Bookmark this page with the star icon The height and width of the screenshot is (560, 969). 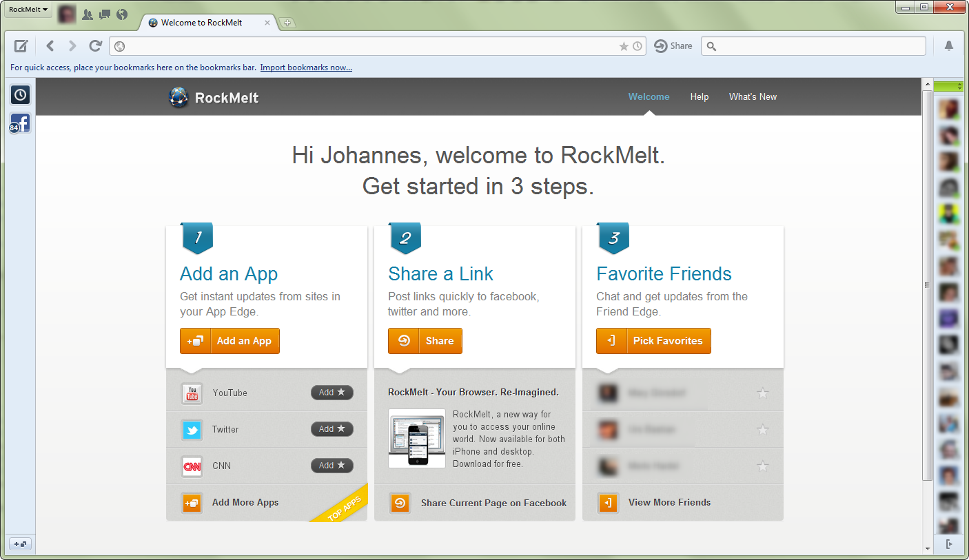point(624,46)
